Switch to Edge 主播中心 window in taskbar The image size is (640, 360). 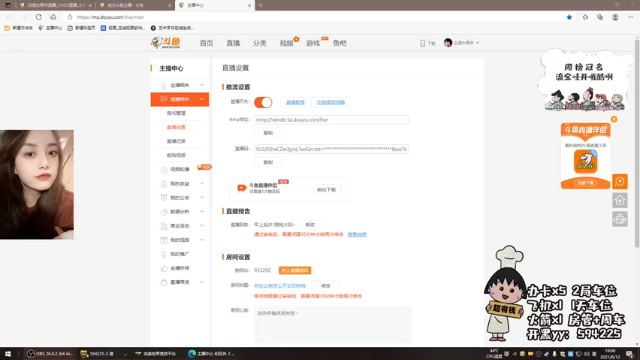click(x=211, y=353)
